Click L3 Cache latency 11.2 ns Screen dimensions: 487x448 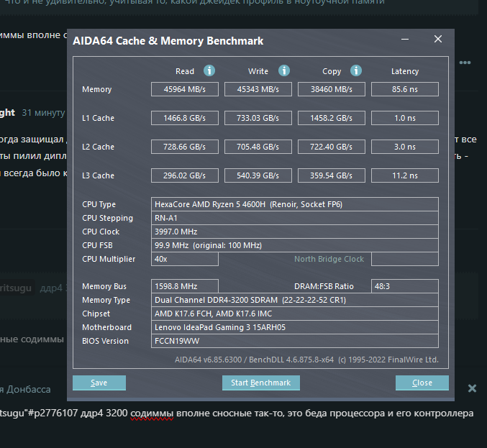point(405,175)
